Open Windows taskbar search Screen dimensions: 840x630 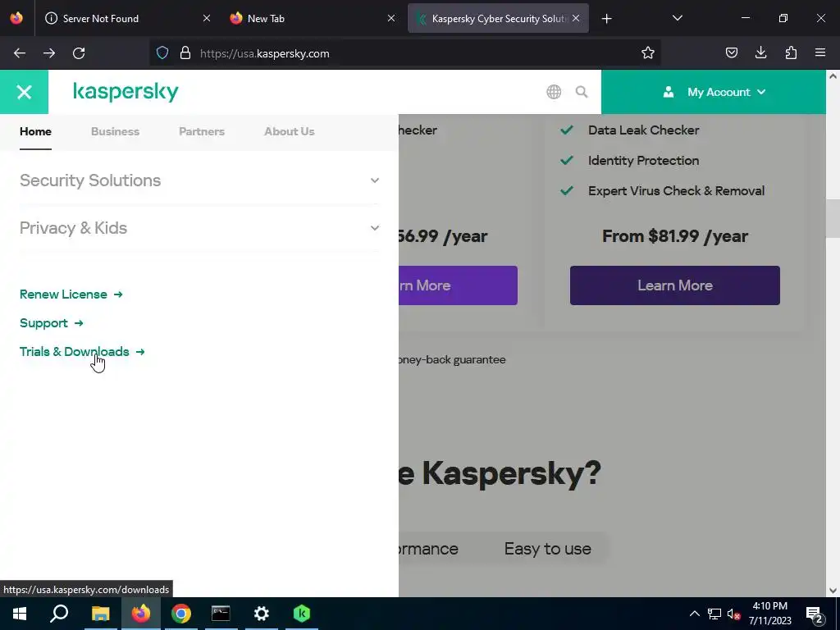pos(59,614)
